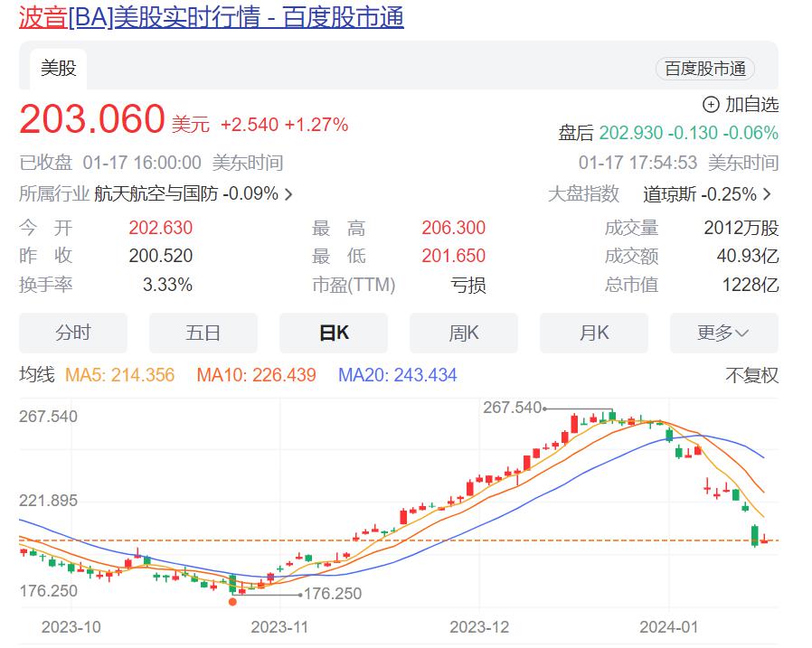Click 不复权 adjustment option

(x=752, y=375)
